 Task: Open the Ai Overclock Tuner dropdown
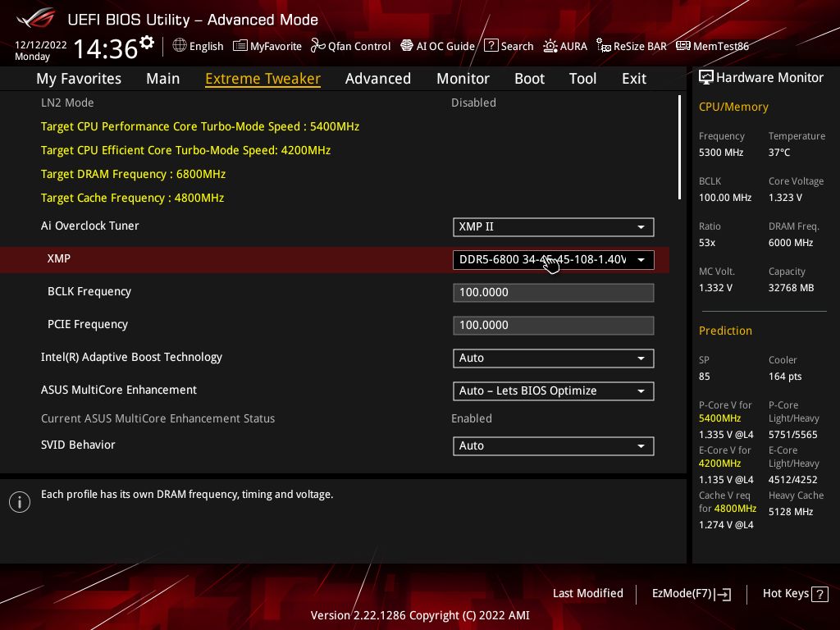[x=554, y=226]
